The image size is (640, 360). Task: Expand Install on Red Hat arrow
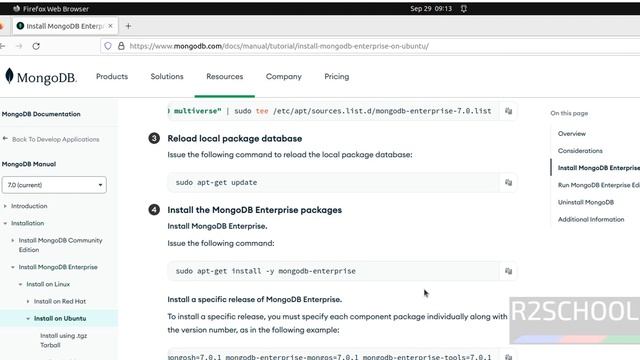[28, 302]
